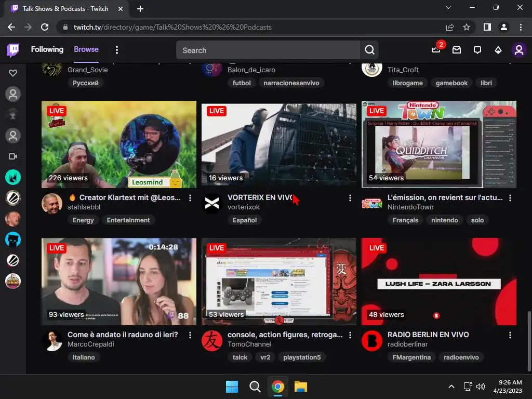Click the vorterixok channel avatar
The width and height of the screenshot is (532, 399).
(212, 204)
